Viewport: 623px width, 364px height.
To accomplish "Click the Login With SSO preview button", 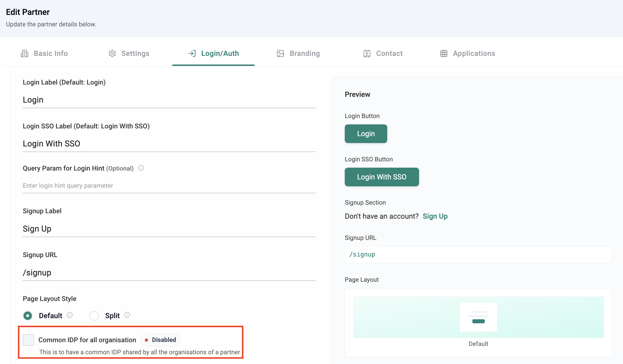I will click(x=381, y=177).
